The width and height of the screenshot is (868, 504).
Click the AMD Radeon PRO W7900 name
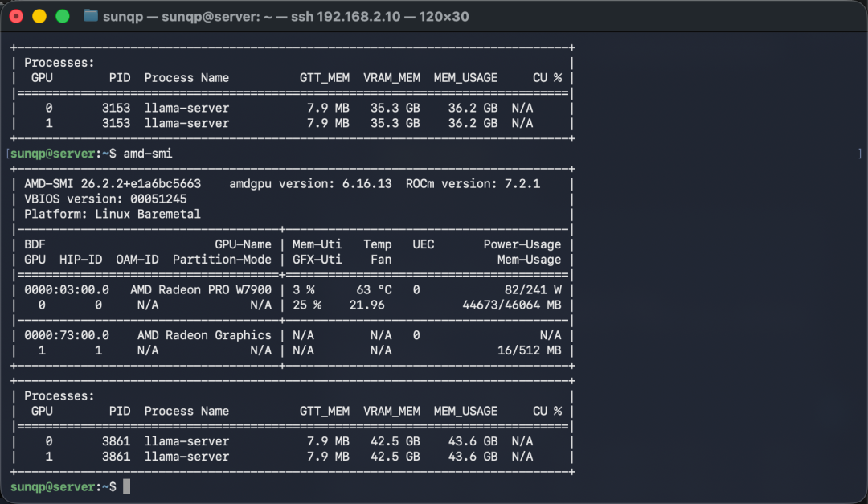[201, 289]
